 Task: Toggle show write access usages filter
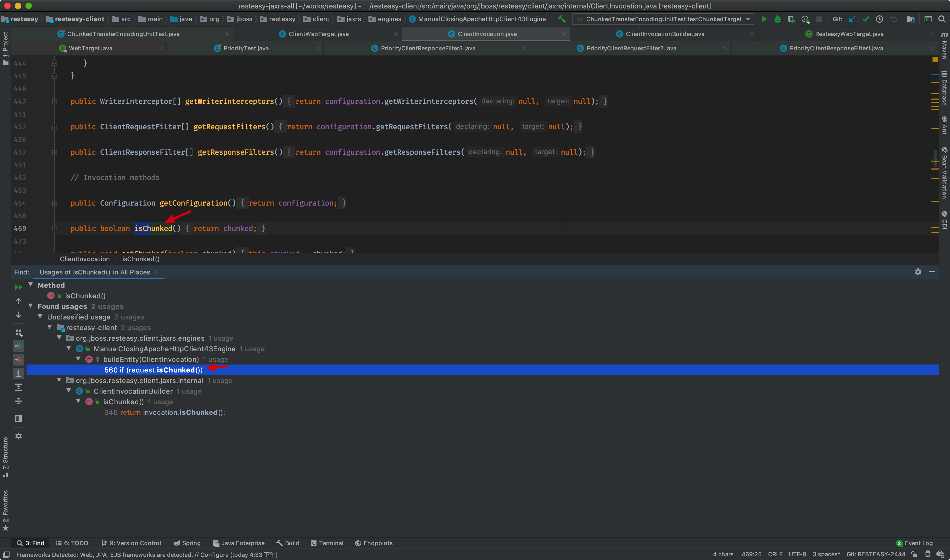[19, 360]
